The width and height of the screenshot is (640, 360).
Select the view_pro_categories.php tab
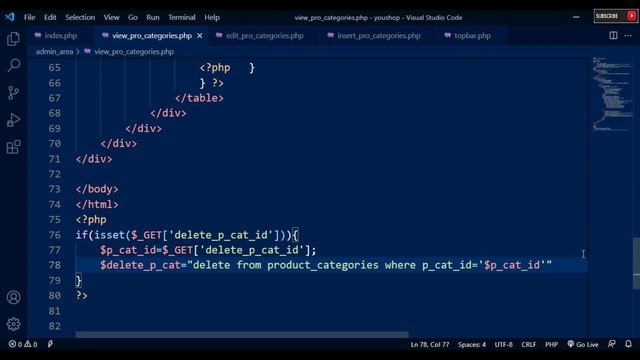click(x=151, y=36)
